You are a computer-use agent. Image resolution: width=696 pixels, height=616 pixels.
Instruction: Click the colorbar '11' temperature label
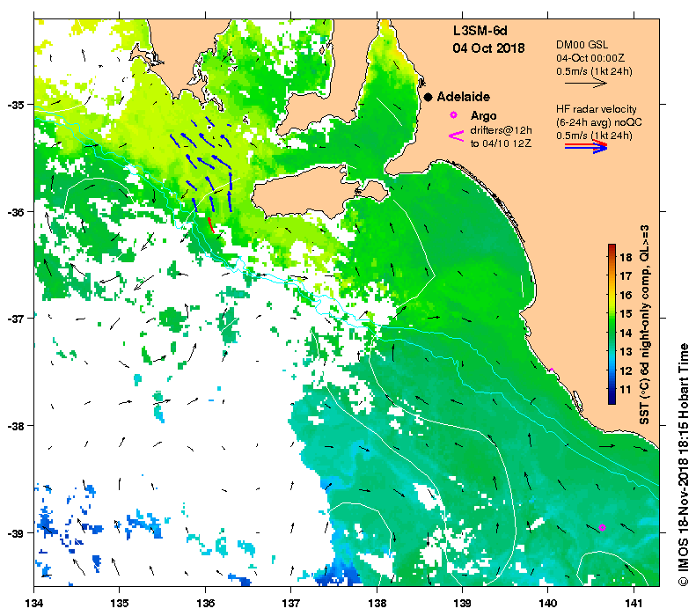pos(626,390)
